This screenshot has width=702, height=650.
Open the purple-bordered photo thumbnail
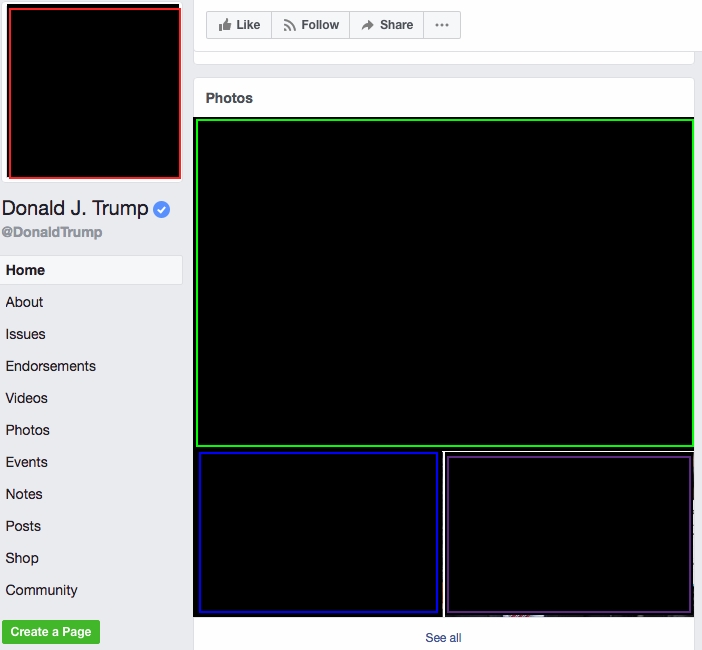(x=569, y=535)
